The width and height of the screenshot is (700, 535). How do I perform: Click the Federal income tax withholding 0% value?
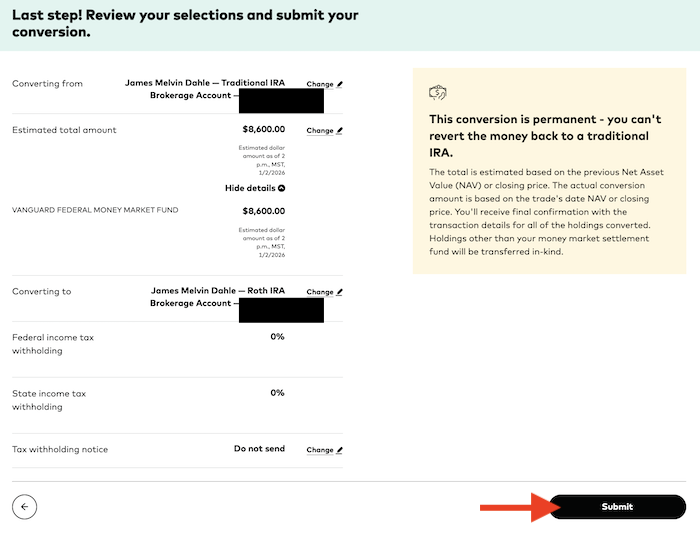click(277, 337)
